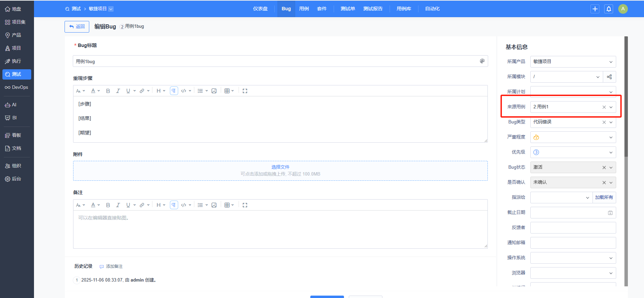Click the 反馈者 input field
644x298 pixels.
pos(573,228)
